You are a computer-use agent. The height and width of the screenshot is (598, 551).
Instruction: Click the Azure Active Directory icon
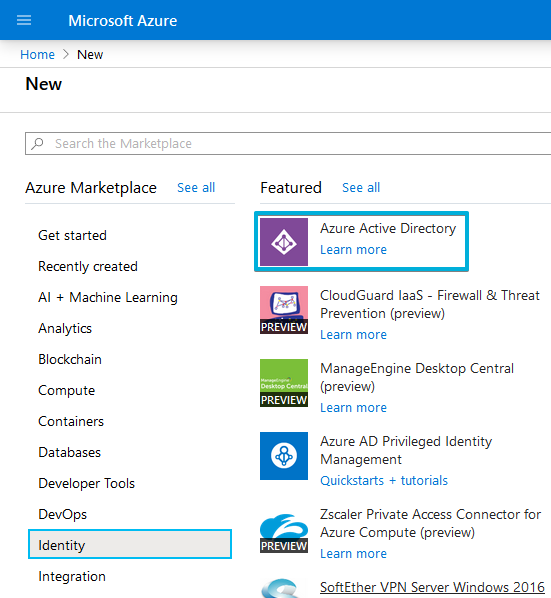[x=284, y=242]
